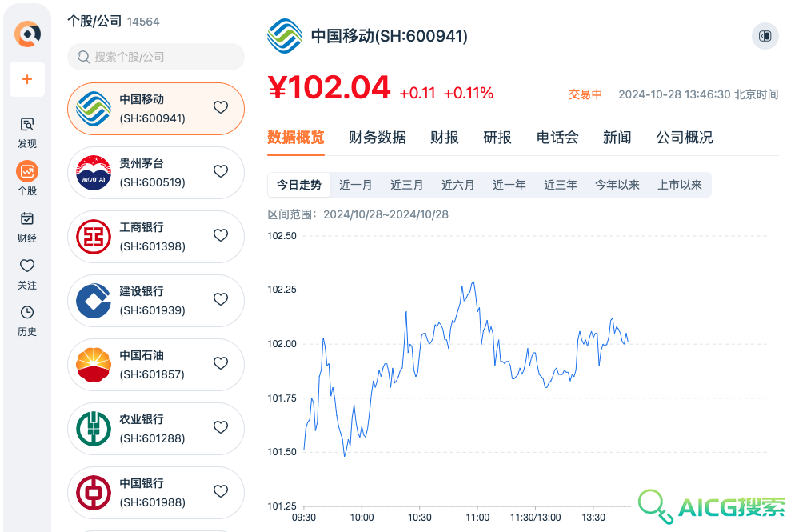Viewport: 791px width, 532px height.
Task: Click the price line chart peak near 11:00
Action: click(473, 282)
